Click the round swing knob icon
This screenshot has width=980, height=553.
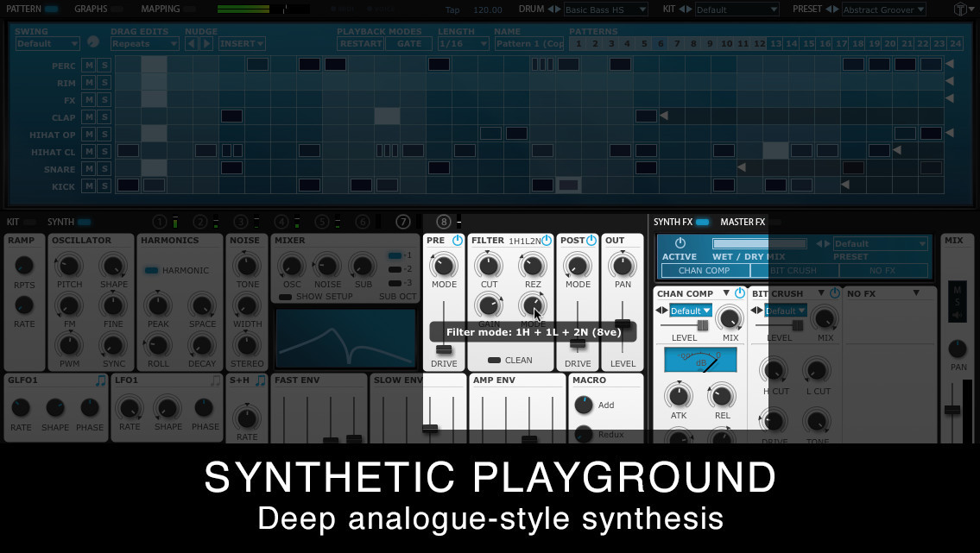coord(93,41)
